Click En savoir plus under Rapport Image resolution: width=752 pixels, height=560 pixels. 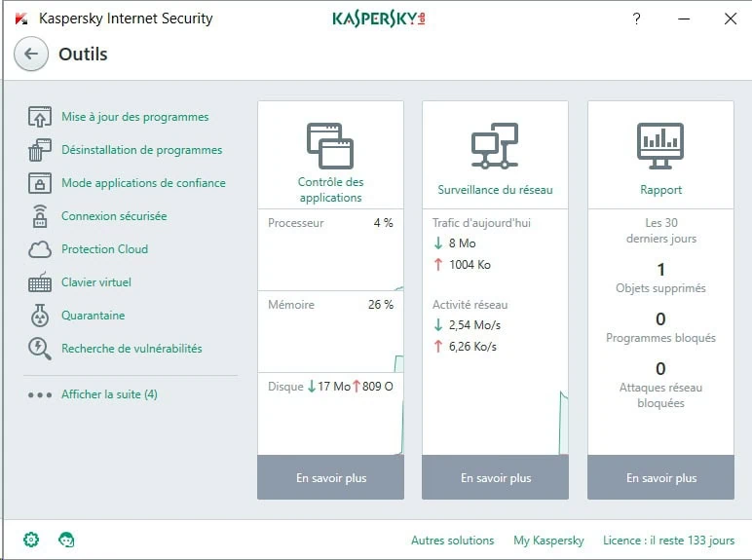coord(660,478)
